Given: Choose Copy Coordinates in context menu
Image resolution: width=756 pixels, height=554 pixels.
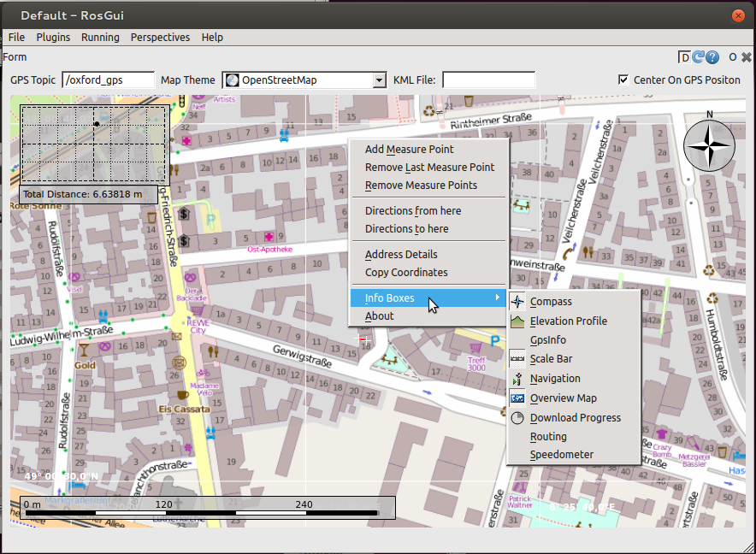Looking at the screenshot, I should click(x=406, y=273).
